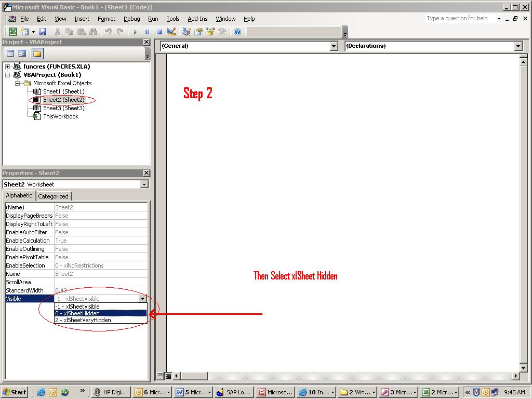Collapse the VBAProject (Book1) node
This screenshot has height=399, width=532.
click(x=7, y=75)
